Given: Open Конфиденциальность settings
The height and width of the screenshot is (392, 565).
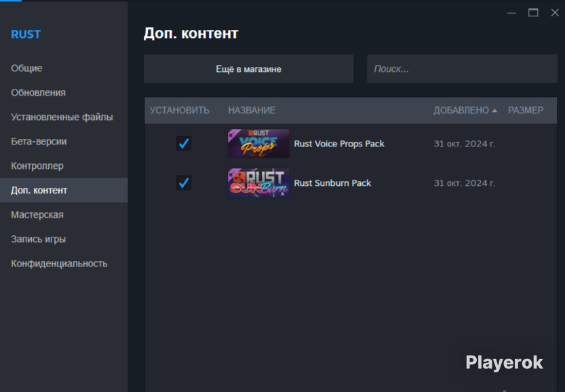Looking at the screenshot, I should click(x=59, y=264).
